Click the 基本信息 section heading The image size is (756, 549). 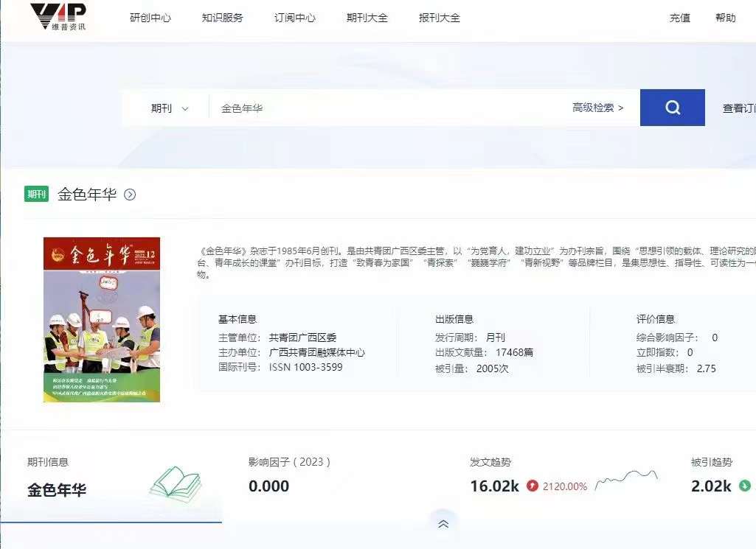(237, 319)
